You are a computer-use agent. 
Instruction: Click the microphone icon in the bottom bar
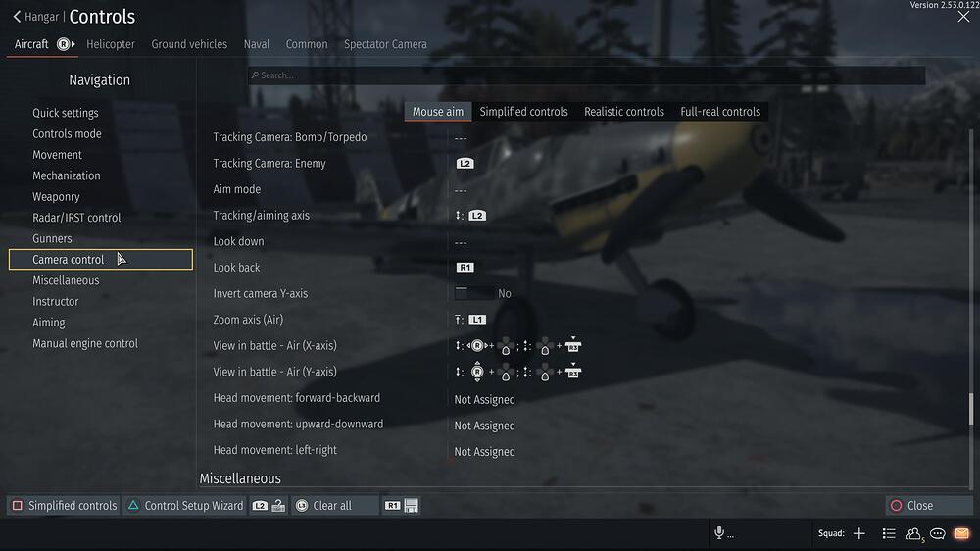(719, 533)
